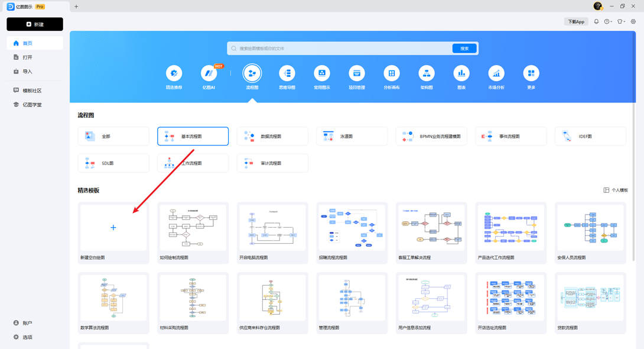Click the user avatar in title bar
644x349 pixels.
tap(598, 6)
